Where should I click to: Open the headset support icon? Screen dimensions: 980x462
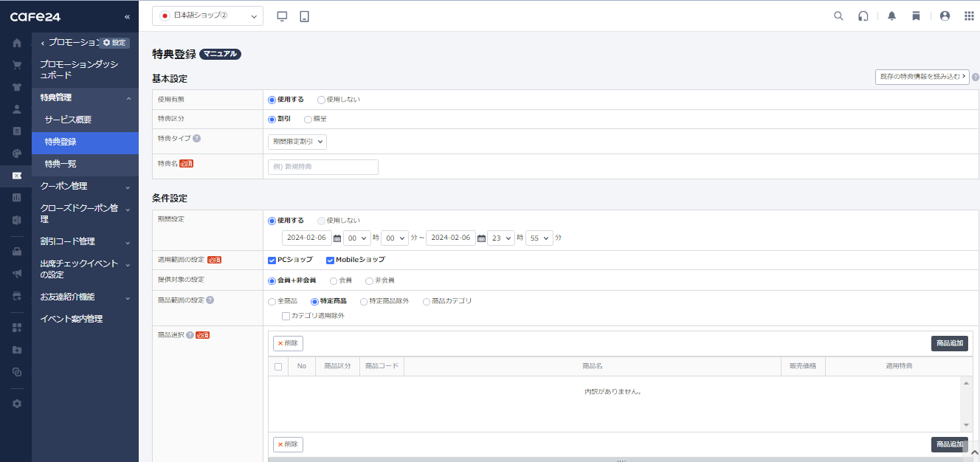click(x=863, y=16)
